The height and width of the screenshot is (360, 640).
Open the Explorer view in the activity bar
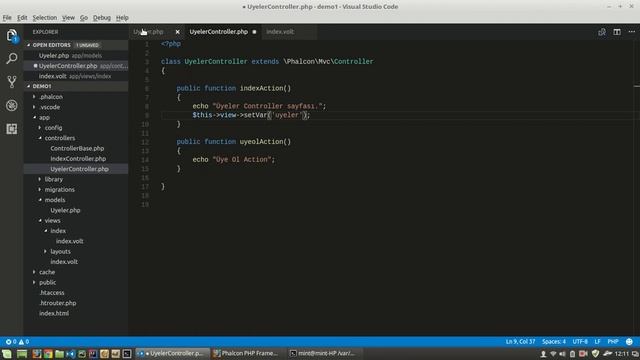tap(12, 36)
